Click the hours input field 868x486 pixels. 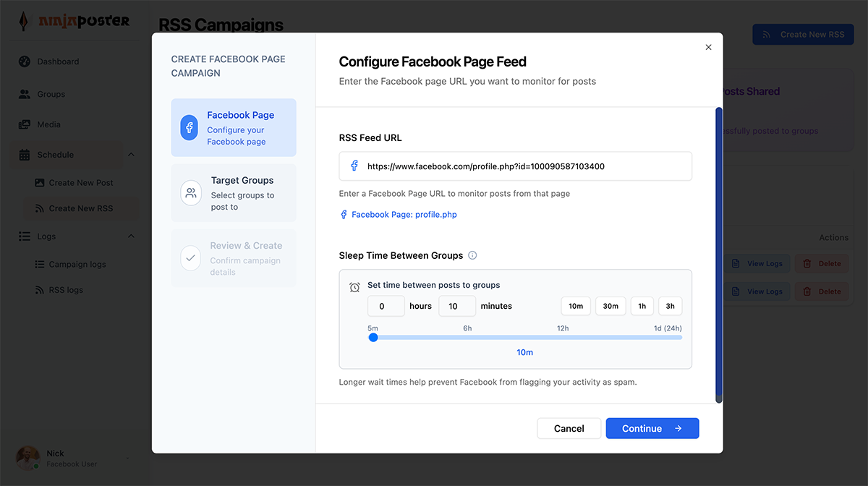(386, 306)
